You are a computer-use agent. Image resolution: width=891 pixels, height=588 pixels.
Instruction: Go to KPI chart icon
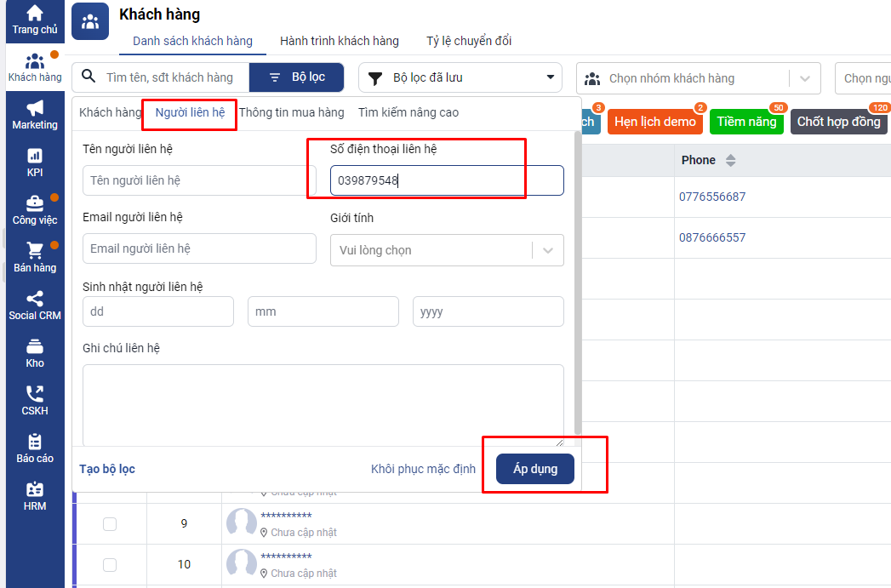click(35, 156)
